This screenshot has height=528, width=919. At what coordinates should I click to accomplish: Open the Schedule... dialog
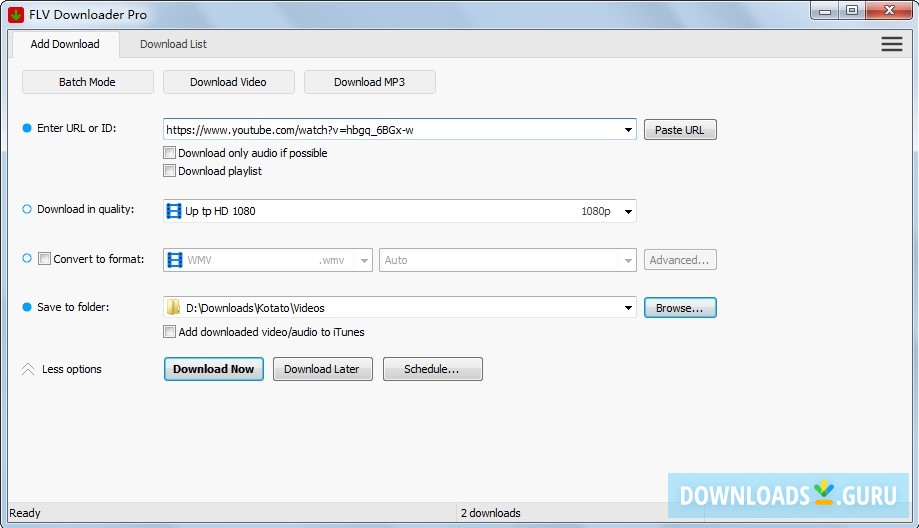(432, 369)
